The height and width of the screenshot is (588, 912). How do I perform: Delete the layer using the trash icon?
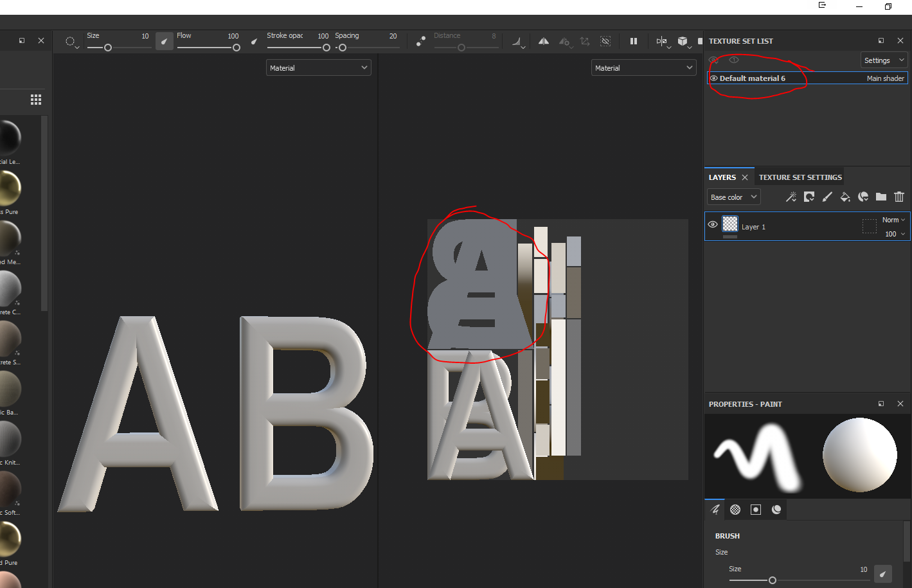(899, 197)
